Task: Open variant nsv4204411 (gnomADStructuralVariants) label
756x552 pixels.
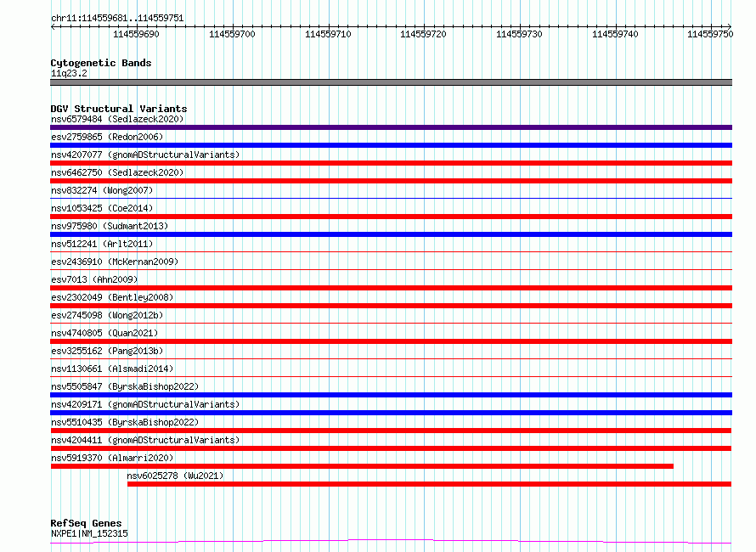Action: 145,440
